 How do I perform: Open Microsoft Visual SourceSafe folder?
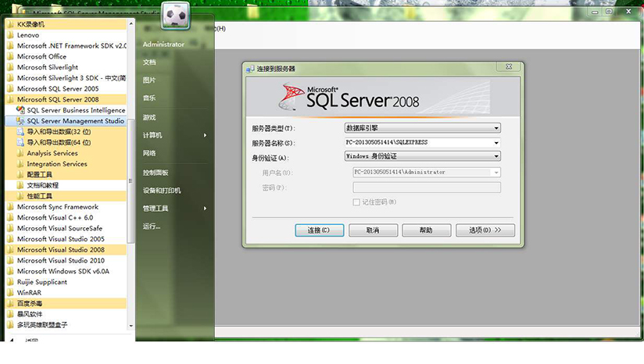click(66, 228)
